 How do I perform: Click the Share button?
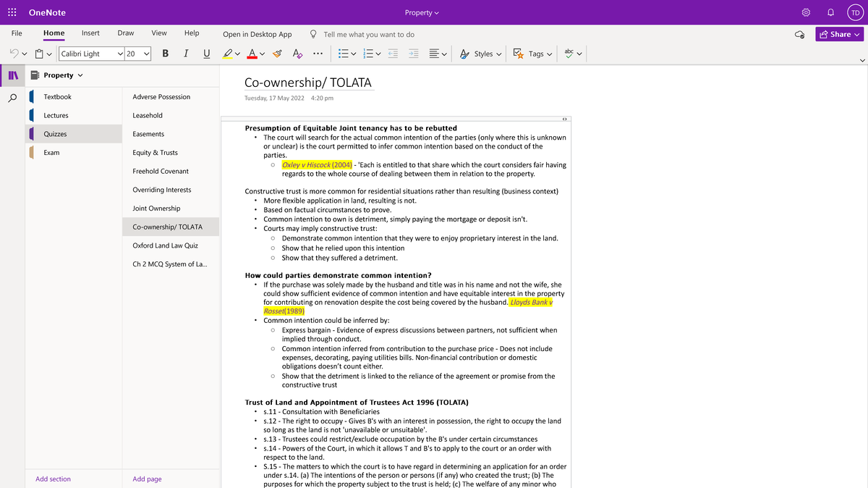coord(838,33)
